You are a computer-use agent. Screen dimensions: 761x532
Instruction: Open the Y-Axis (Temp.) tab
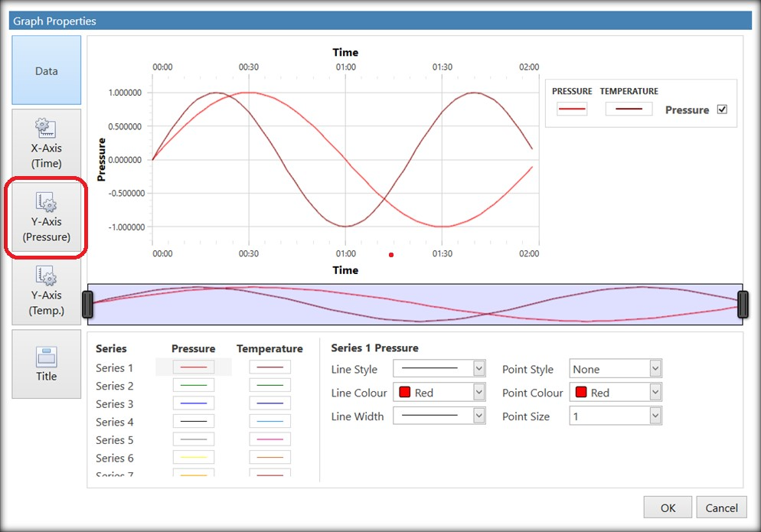(46, 291)
